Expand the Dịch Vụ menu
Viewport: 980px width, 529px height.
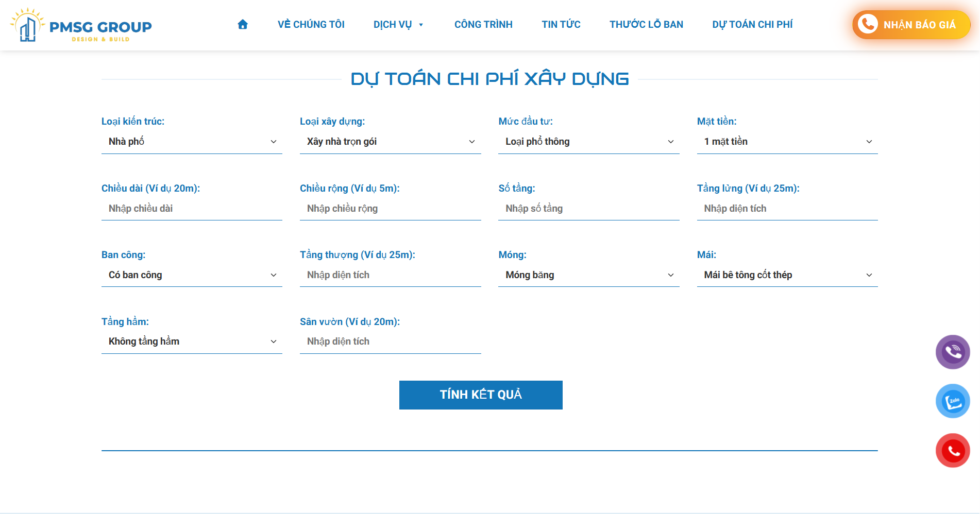click(x=398, y=24)
